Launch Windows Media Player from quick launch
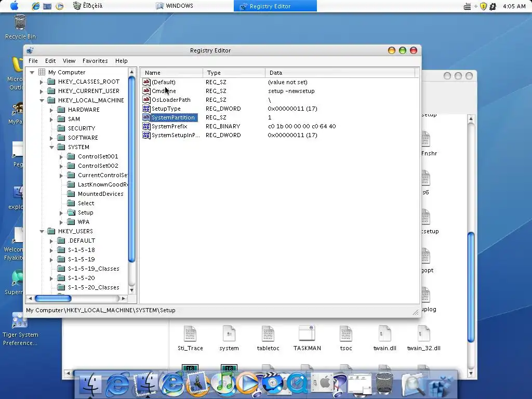The image size is (532, 399). 59,6
